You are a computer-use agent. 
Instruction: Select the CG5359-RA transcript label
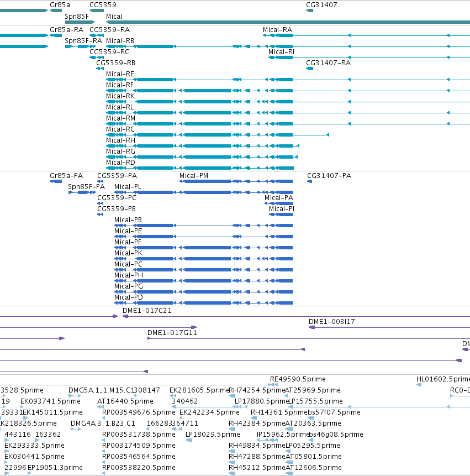pyautogui.click(x=109, y=30)
